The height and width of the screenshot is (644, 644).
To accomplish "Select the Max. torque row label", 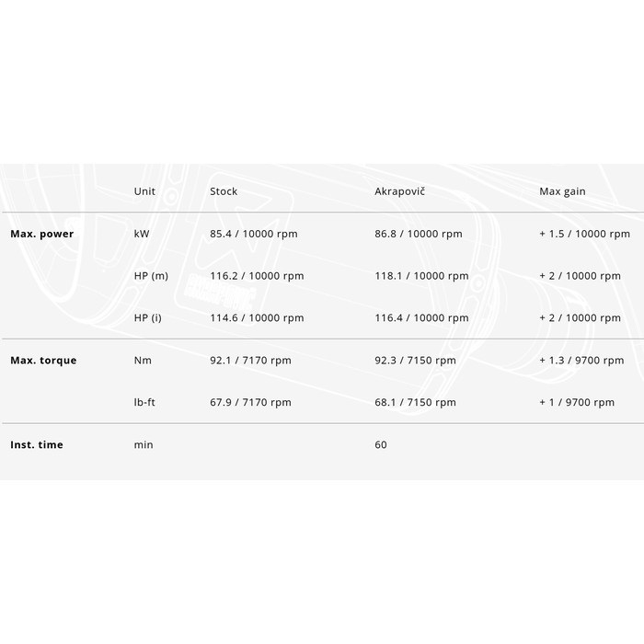I will (x=43, y=360).
